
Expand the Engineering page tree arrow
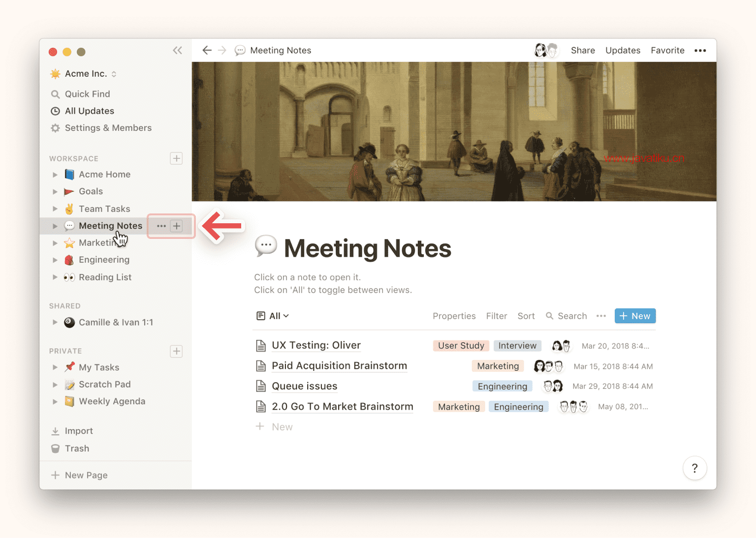[55, 260]
